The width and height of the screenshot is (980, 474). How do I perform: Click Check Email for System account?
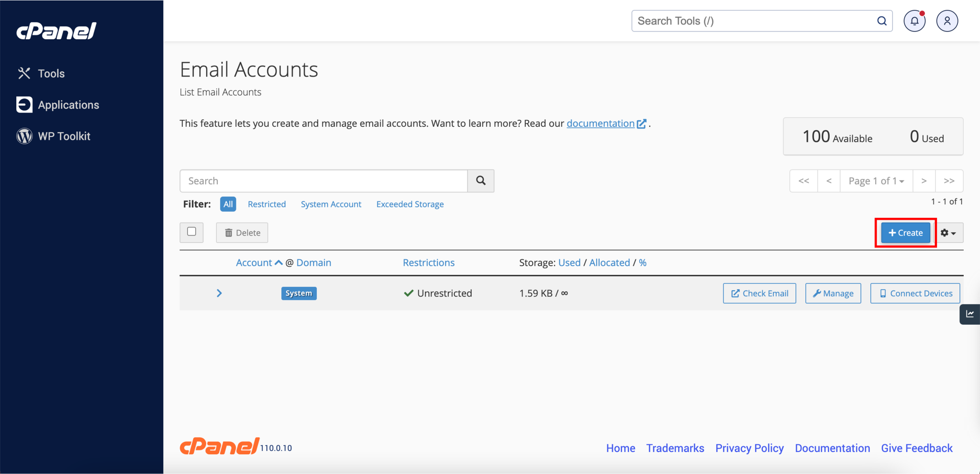[x=759, y=293]
